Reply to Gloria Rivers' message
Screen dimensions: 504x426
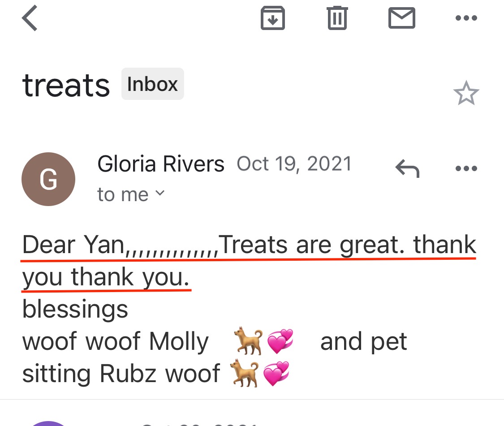coord(407,169)
